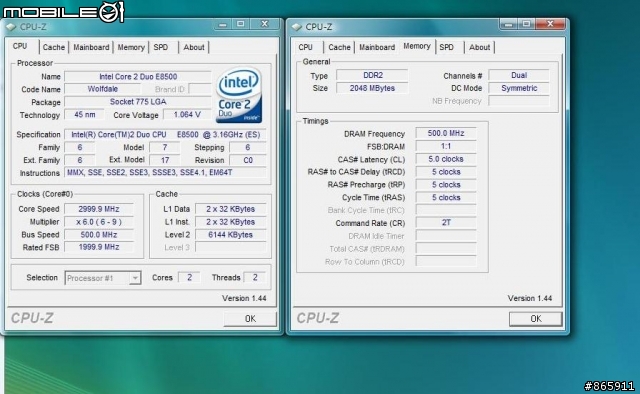Minimize the right CPU-Z window
The width and height of the screenshot is (640, 394).
point(508,24)
